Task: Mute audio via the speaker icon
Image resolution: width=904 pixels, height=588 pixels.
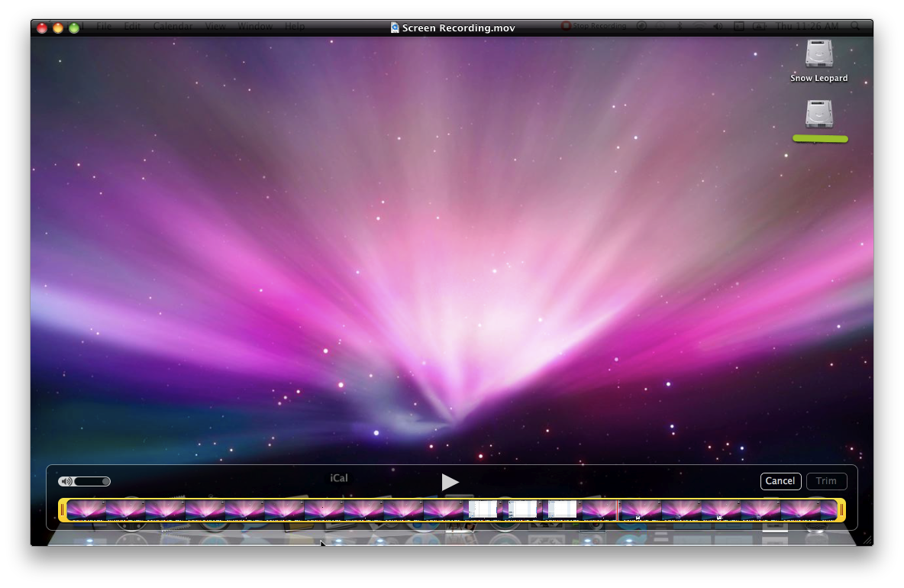Action: coord(66,482)
